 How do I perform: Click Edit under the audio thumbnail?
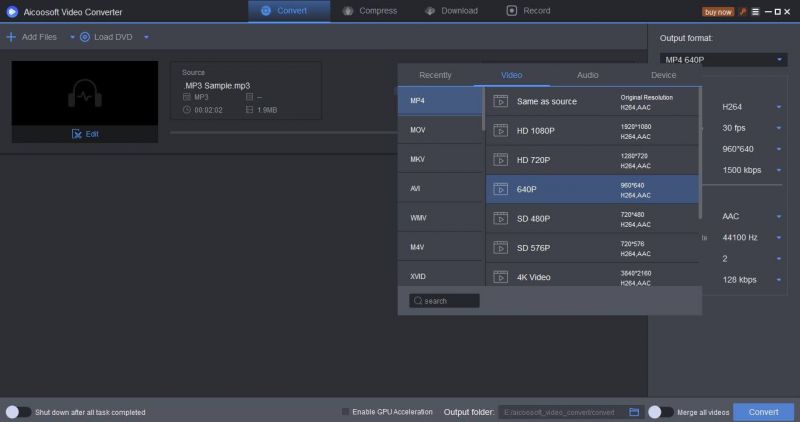[85, 134]
